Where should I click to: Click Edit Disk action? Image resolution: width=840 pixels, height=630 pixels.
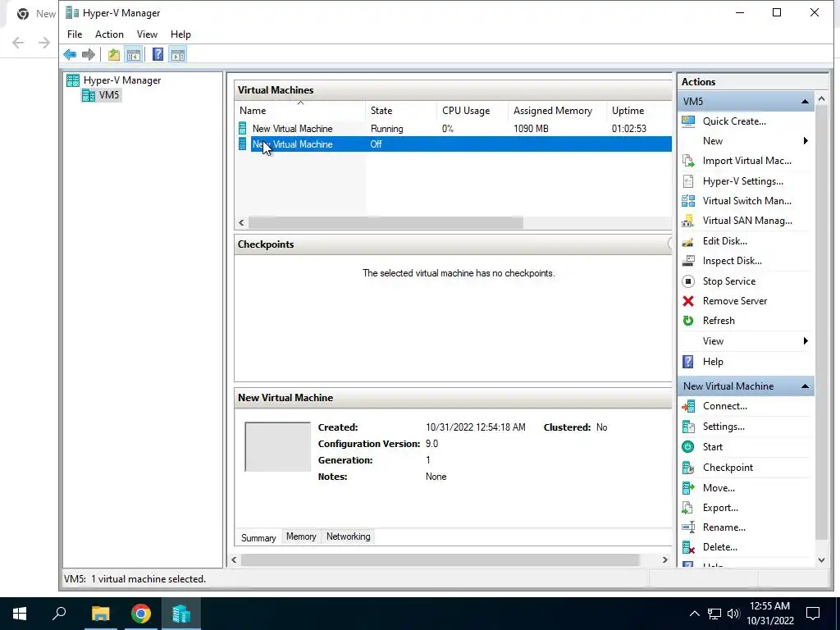pyautogui.click(x=725, y=241)
